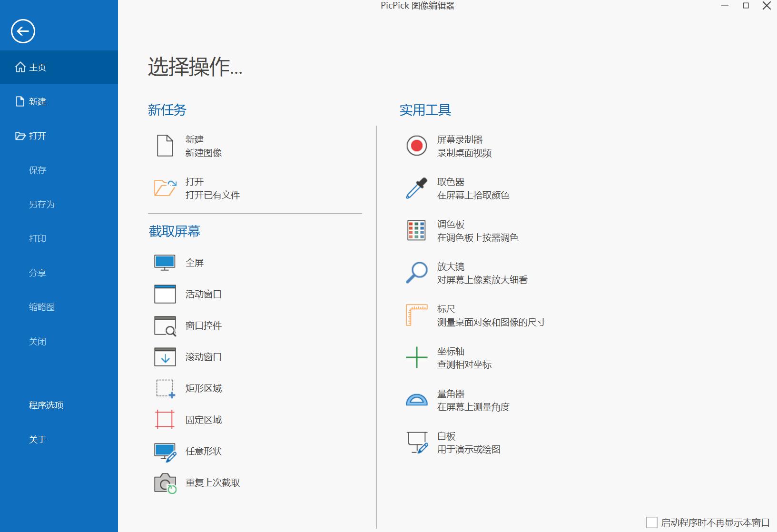Screen dimensions: 777x532
Task: Click 新建图像 to create new image
Action: tap(204, 153)
